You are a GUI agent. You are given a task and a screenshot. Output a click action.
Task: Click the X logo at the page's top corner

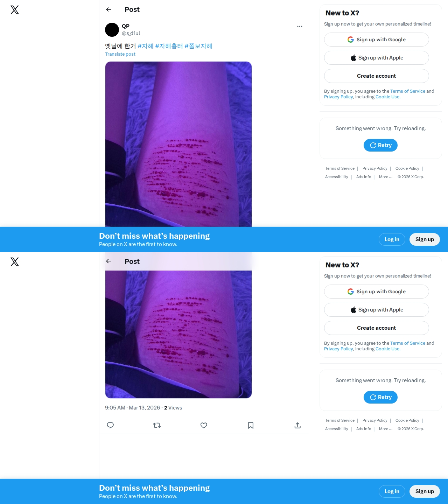click(15, 10)
